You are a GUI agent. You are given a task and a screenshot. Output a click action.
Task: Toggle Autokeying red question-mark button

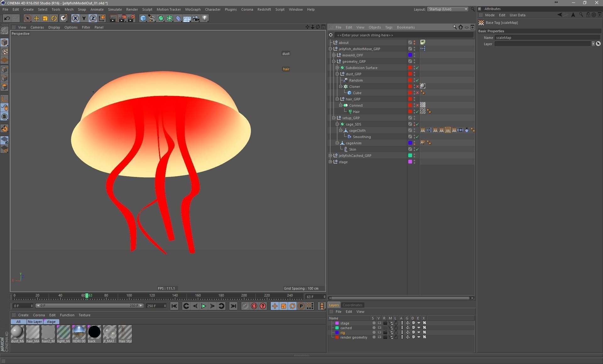click(x=263, y=306)
